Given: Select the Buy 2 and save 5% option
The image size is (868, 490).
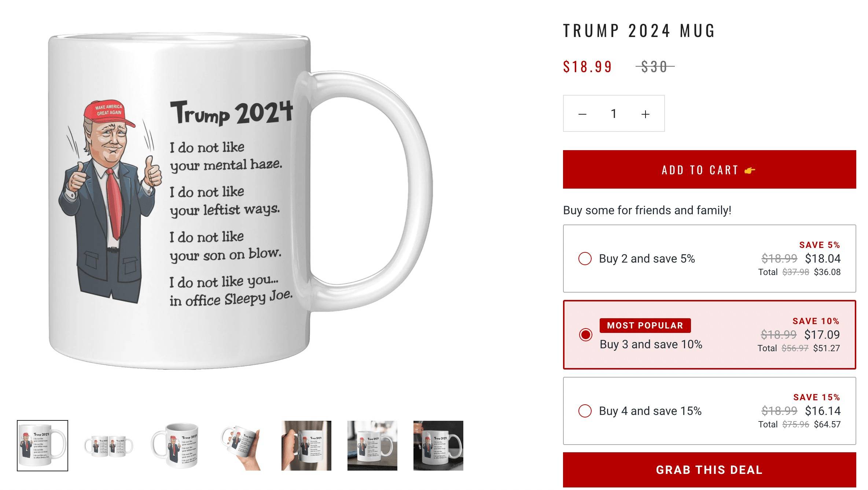Looking at the screenshot, I should point(709,259).
